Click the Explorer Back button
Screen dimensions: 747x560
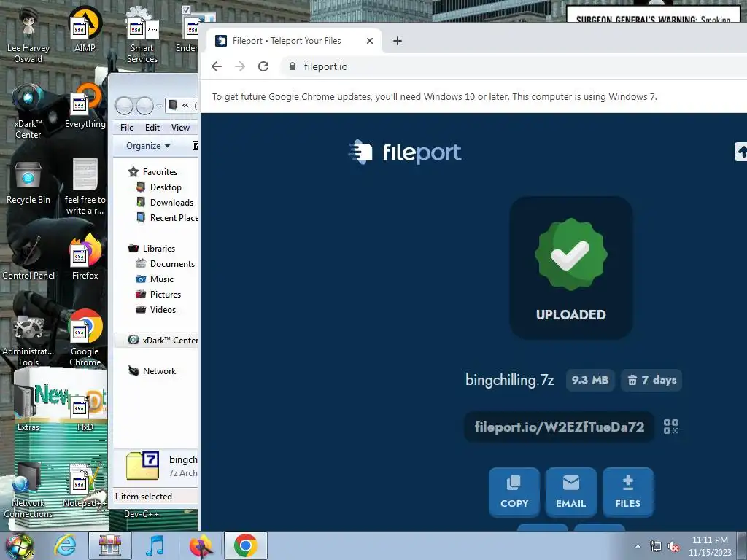click(124, 106)
